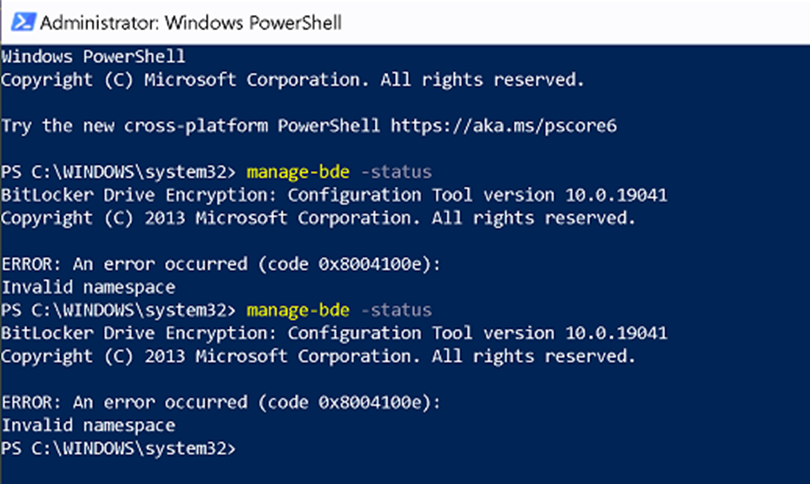The image size is (810, 484).
Task: Click the https://aka.ms/pscore6 link text
Action: (504, 126)
